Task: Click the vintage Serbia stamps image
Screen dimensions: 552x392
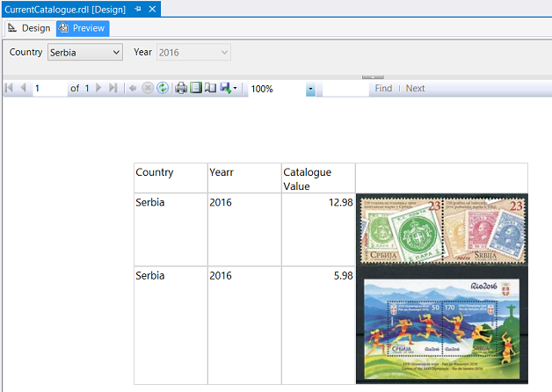Action: tap(442, 229)
